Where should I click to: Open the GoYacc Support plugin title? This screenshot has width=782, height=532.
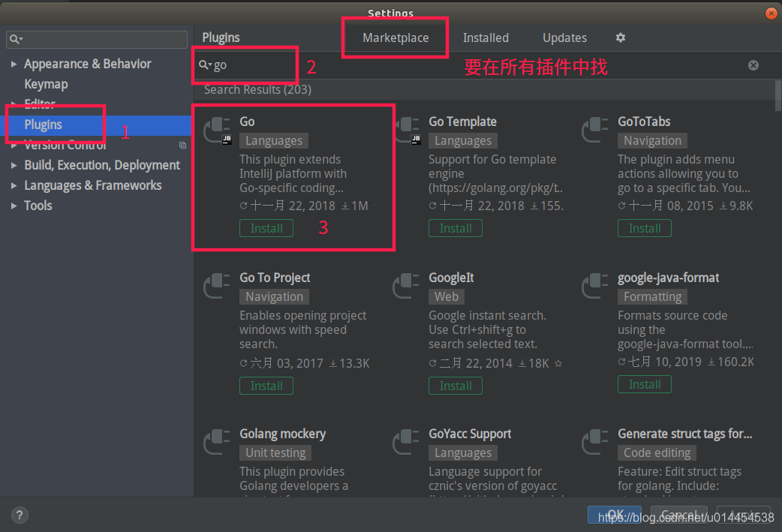pos(470,434)
